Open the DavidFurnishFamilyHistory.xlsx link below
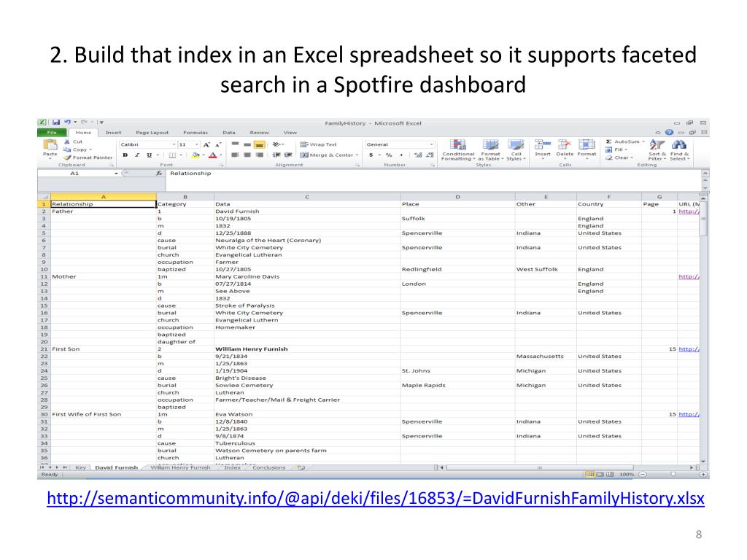 pos(376,498)
